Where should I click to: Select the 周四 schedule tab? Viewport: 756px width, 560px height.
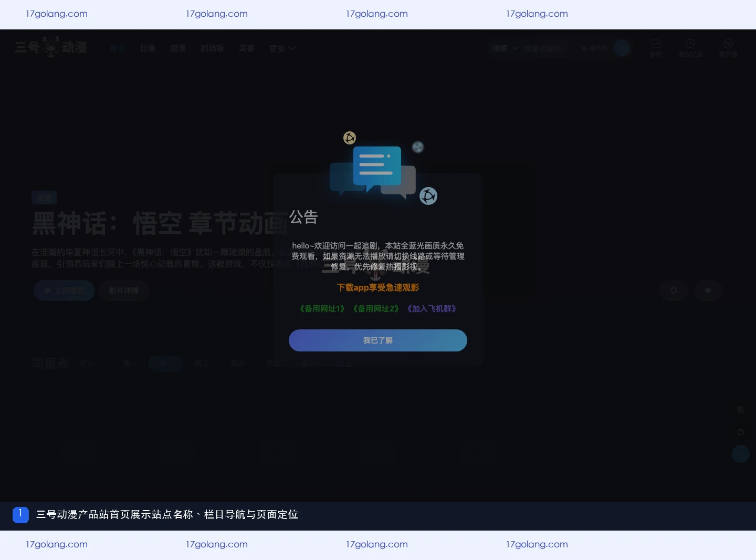coord(237,364)
